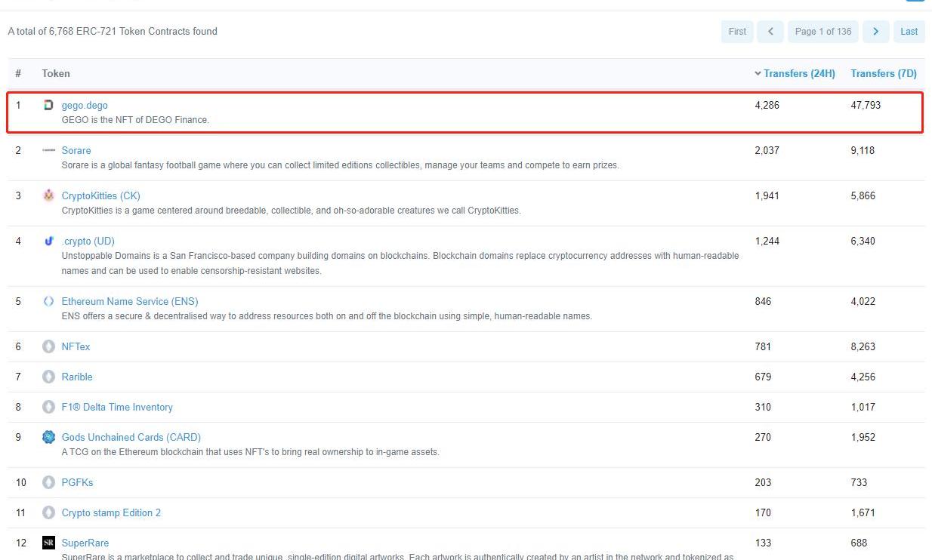
Task: Open the NFTex token link
Action: click(76, 347)
